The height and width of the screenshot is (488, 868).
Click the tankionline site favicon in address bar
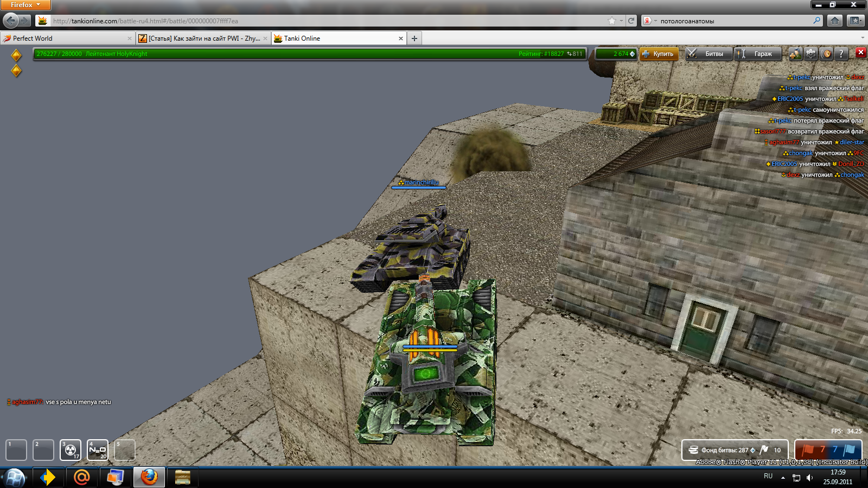point(42,21)
